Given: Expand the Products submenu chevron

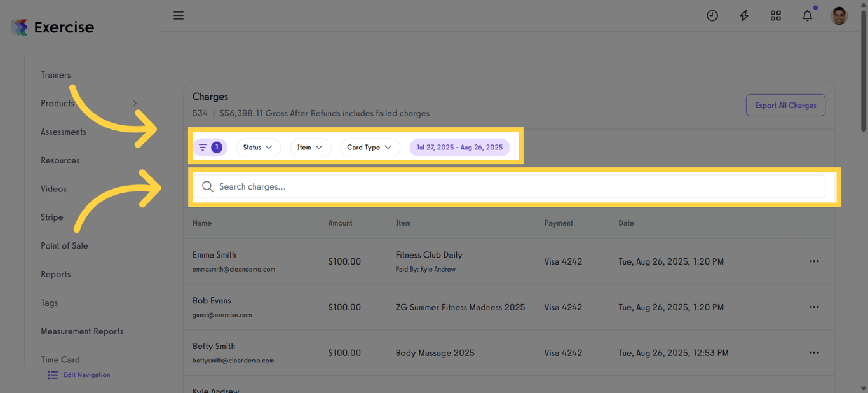Looking at the screenshot, I should 135,104.
